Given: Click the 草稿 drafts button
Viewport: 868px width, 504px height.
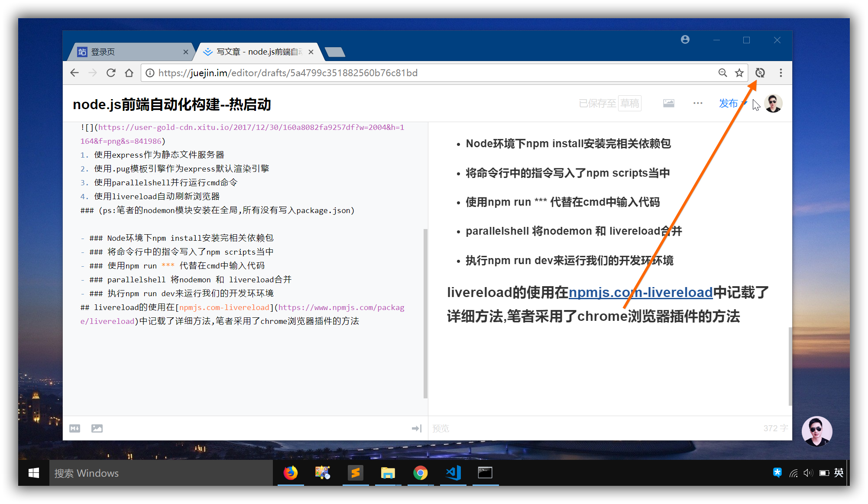Looking at the screenshot, I should tap(629, 103).
